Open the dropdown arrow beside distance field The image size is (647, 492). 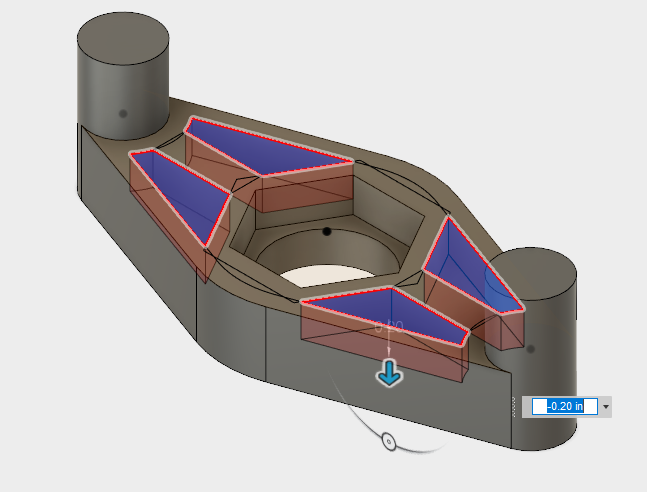point(606,407)
